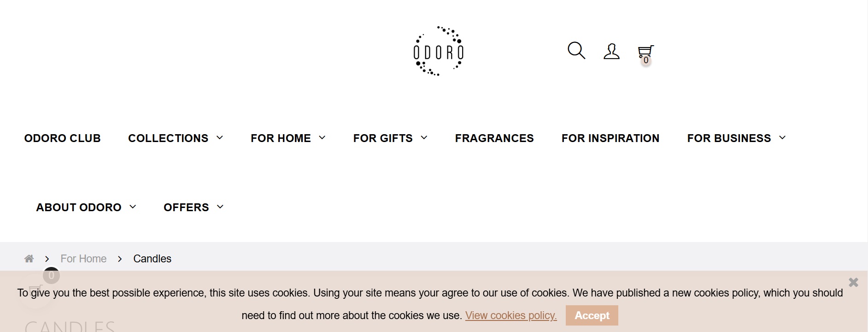View the shopping cart icon
This screenshot has height=332, width=868.
(645, 51)
